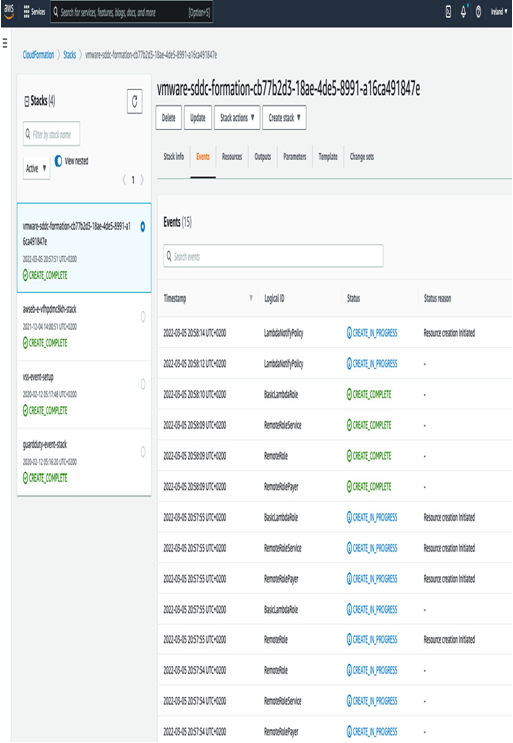Select the vmware-sddc-formation stack radio button
513x743 pixels.
click(143, 227)
